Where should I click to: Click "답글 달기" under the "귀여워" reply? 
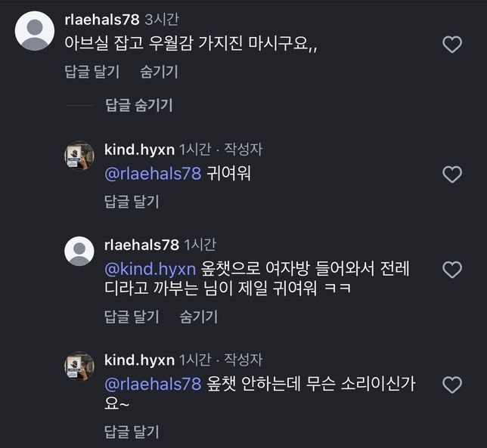point(132,202)
